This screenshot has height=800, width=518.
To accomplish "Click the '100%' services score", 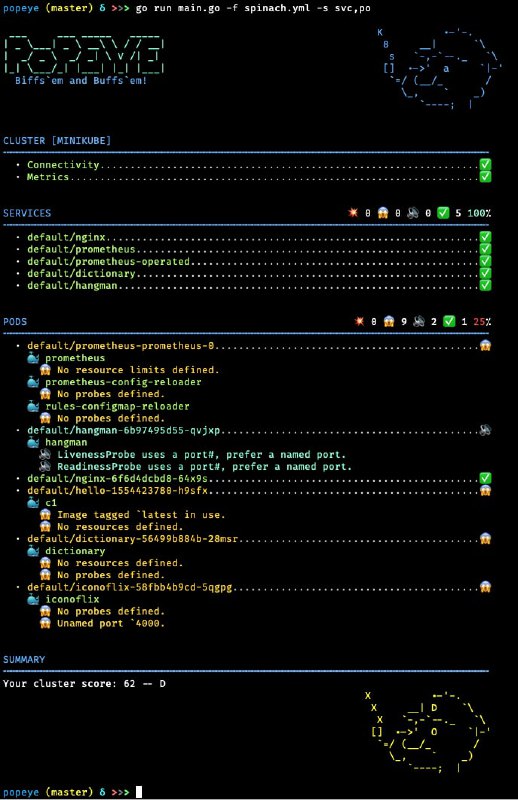I will (479, 213).
